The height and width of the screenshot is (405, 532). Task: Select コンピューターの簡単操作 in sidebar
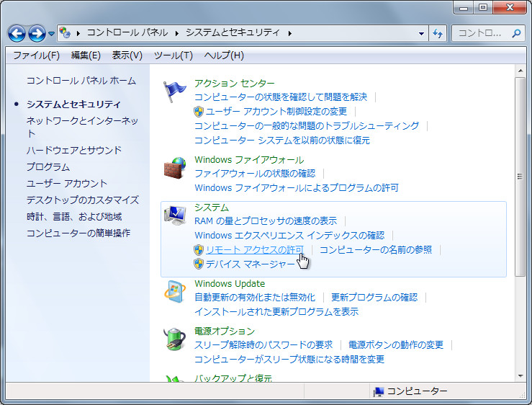pyautogui.click(x=78, y=233)
